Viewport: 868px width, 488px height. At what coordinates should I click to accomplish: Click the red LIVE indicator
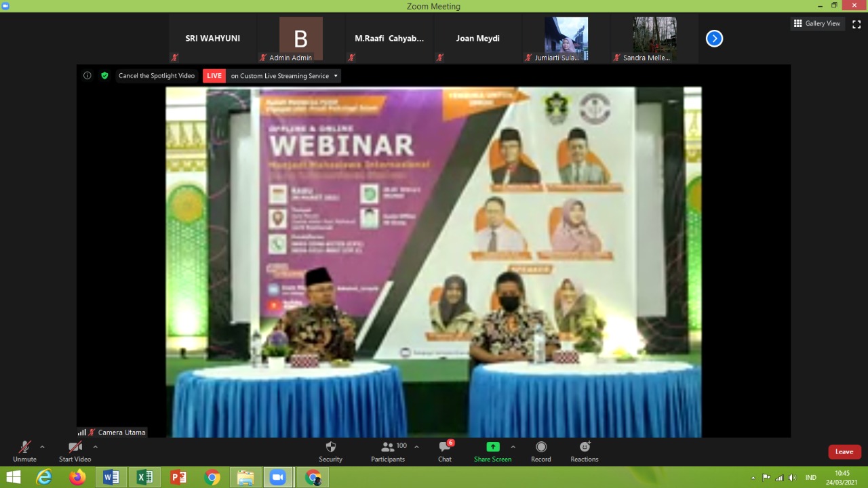point(214,76)
